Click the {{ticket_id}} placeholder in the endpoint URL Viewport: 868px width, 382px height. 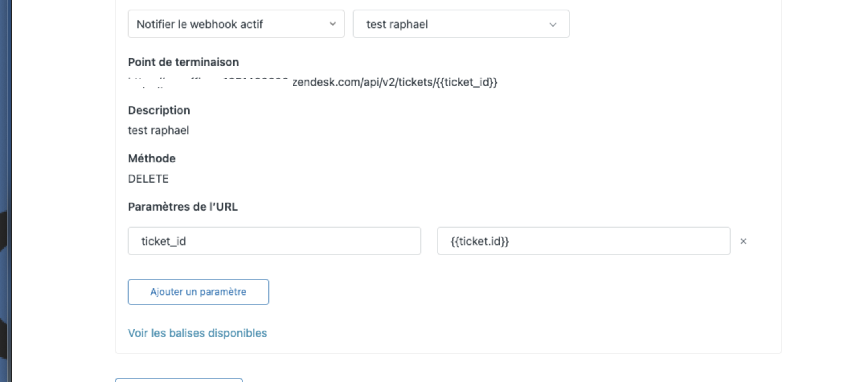[467, 82]
